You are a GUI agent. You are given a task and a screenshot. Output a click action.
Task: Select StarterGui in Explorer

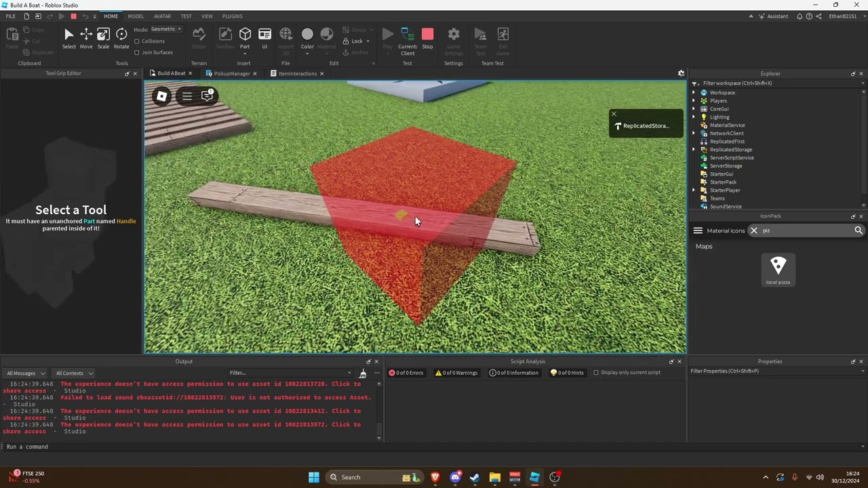click(x=721, y=174)
